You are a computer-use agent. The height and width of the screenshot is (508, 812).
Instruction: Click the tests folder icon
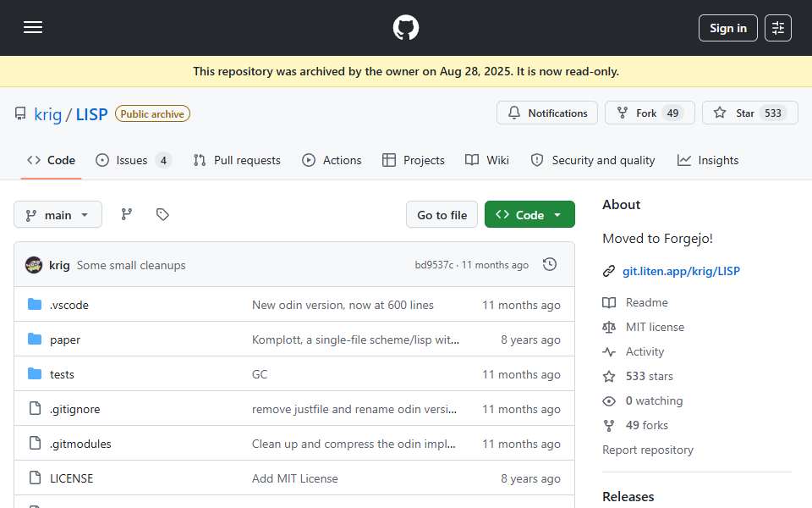[x=35, y=373]
